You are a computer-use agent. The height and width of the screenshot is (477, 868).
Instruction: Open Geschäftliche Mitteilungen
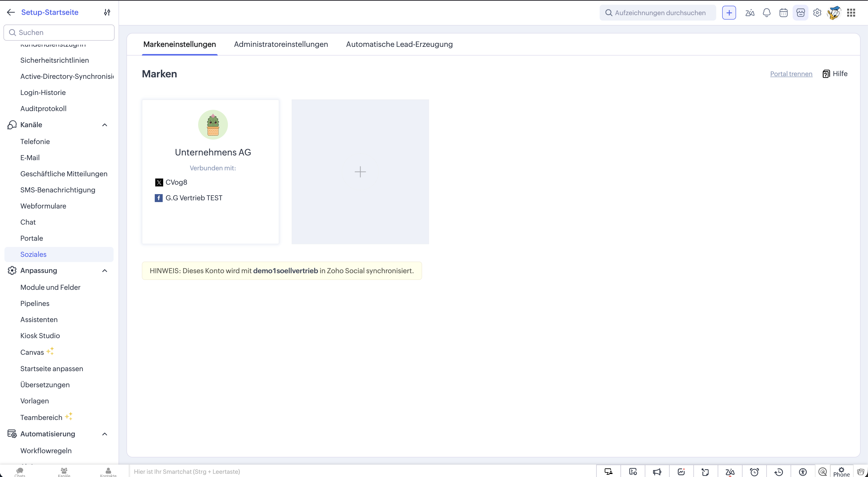[64, 174]
